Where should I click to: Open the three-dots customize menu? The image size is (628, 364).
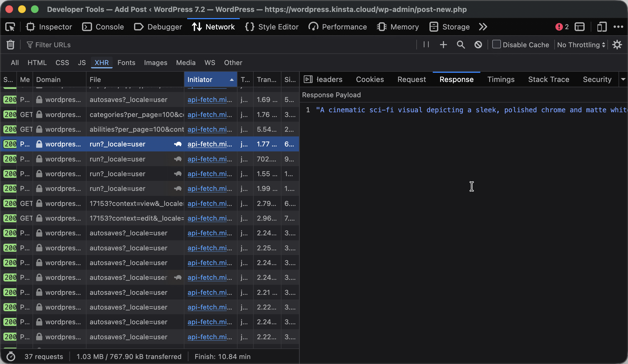[x=618, y=27]
